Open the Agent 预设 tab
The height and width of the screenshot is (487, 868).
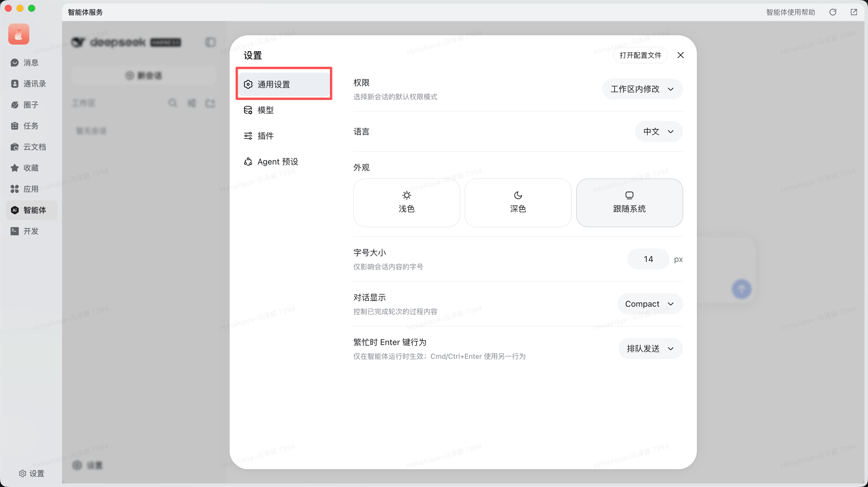(x=284, y=162)
